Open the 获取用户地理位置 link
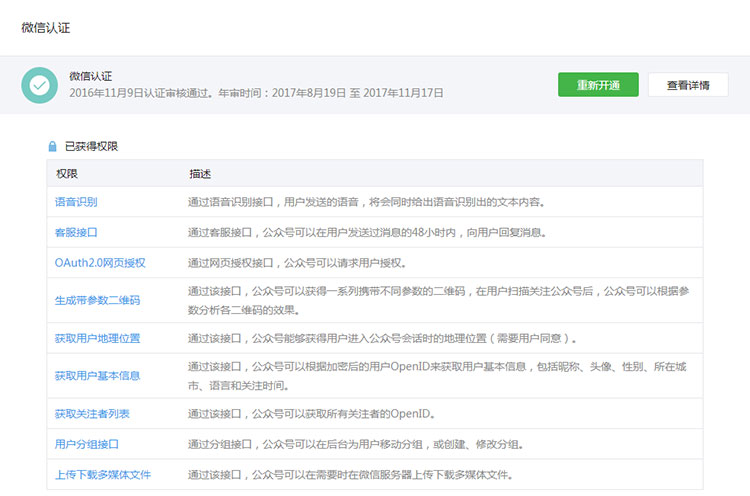This screenshot has height=496, width=750. click(98, 338)
